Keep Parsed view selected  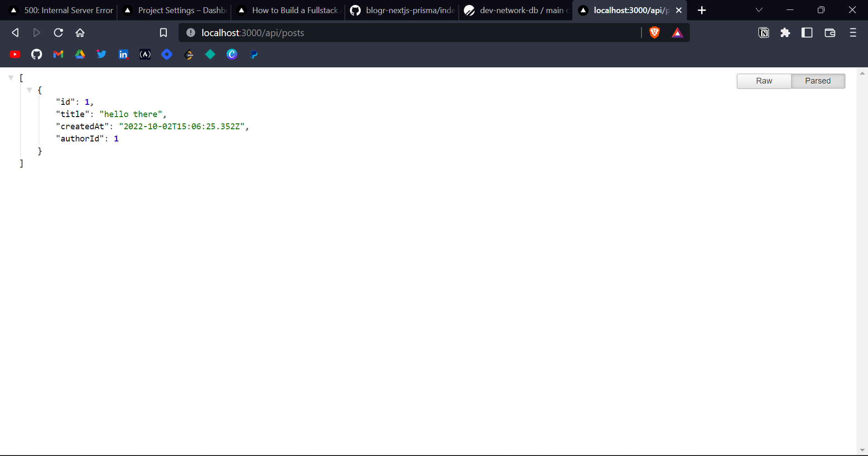[x=818, y=81]
